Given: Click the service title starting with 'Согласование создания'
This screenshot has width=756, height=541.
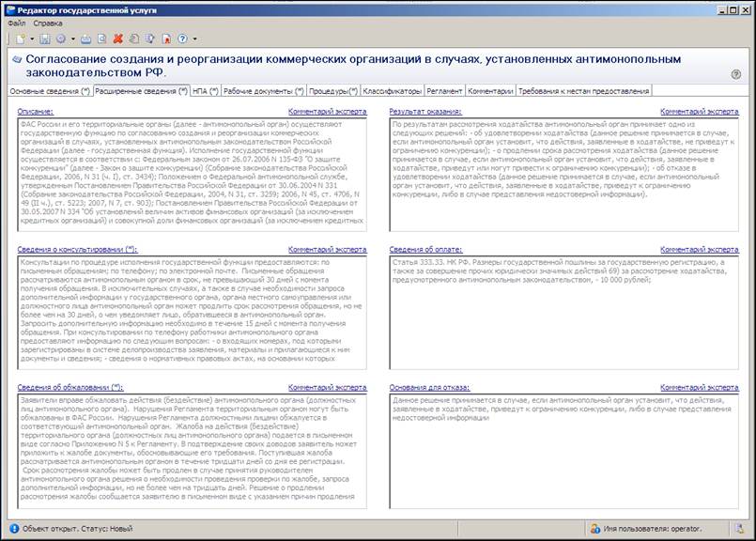Looking at the screenshot, I should click(353, 66).
